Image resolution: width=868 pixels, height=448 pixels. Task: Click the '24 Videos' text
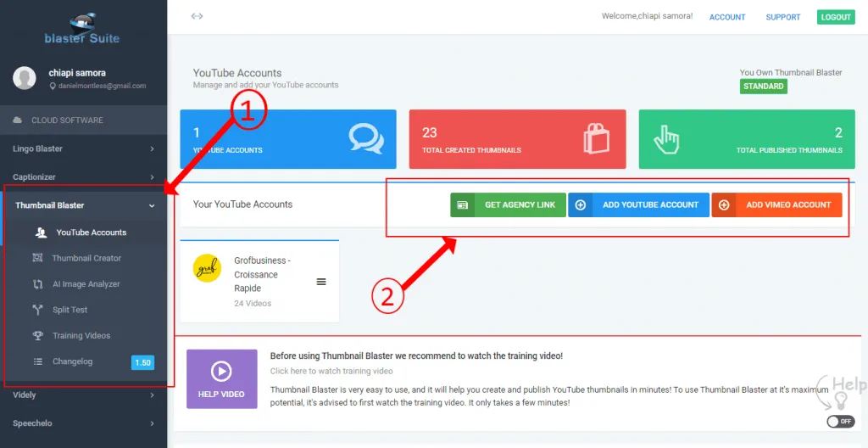253,303
